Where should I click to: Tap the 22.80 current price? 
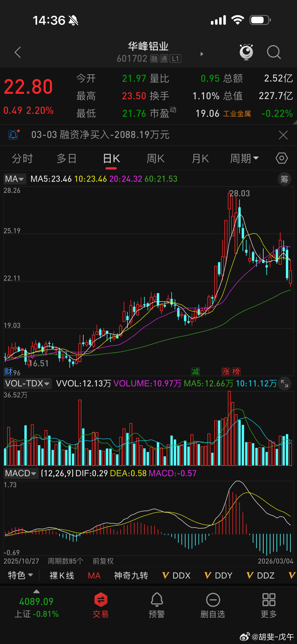(x=28, y=87)
